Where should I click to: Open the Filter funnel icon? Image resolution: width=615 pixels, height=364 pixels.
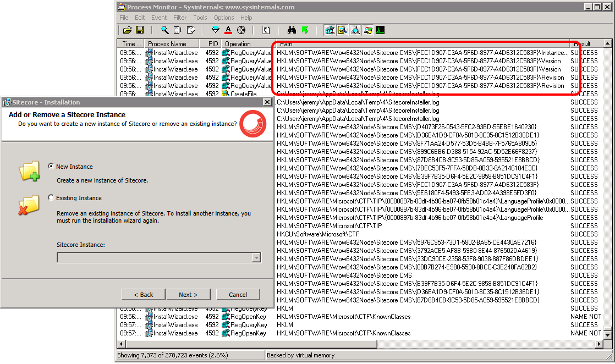(x=215, y=30)
